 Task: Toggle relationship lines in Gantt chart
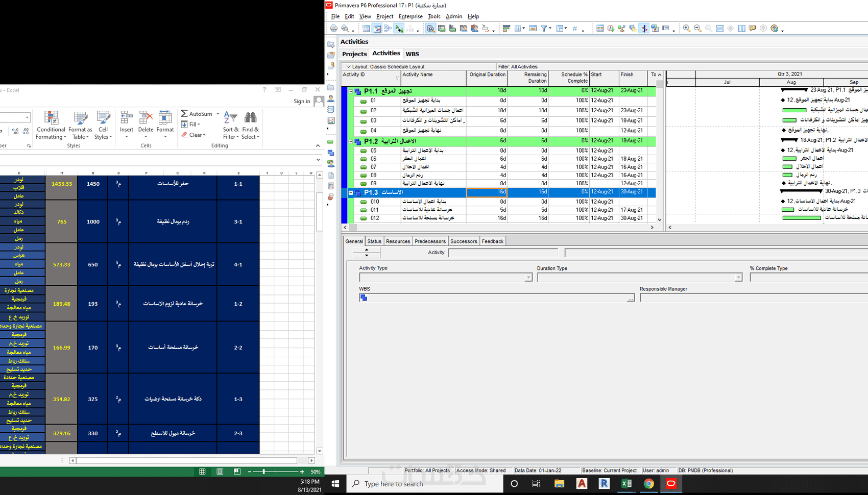[x=399, y=29]
